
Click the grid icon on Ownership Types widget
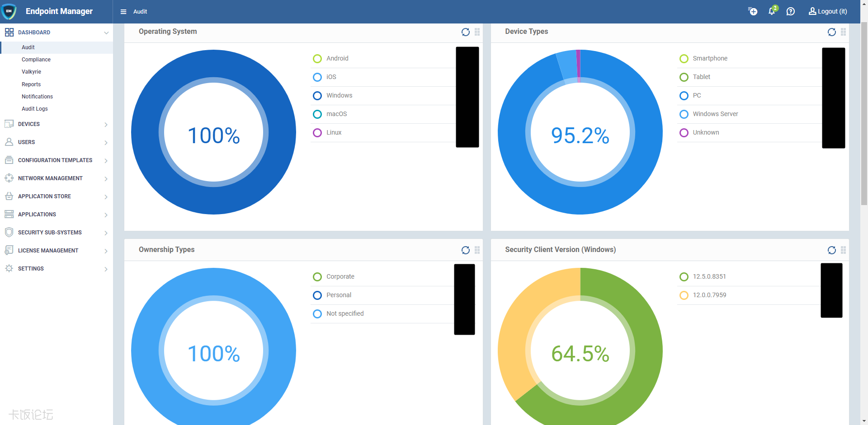477,250
